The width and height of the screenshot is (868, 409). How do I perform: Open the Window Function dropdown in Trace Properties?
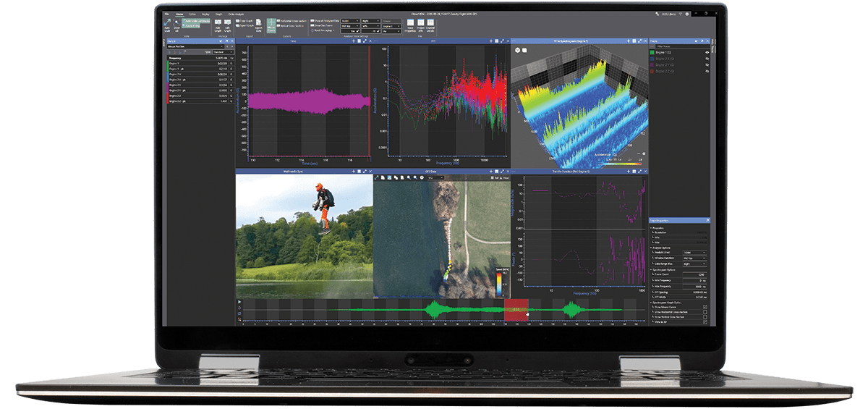pyautogui.click(x=694, y=258)
